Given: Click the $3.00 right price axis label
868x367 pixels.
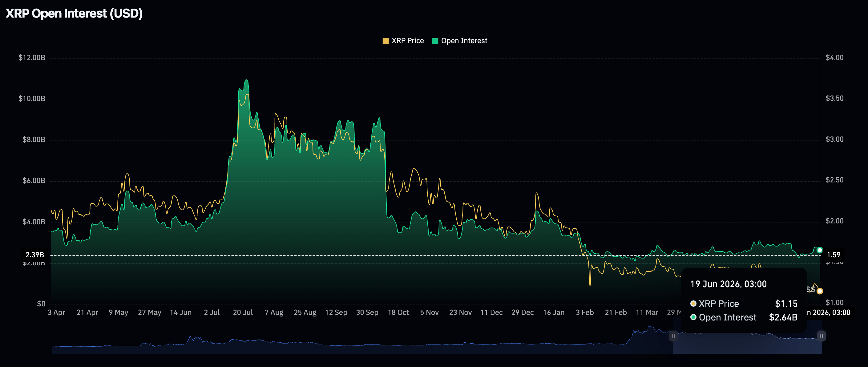Looking at the screenshot, I should [x=834, y=139].
